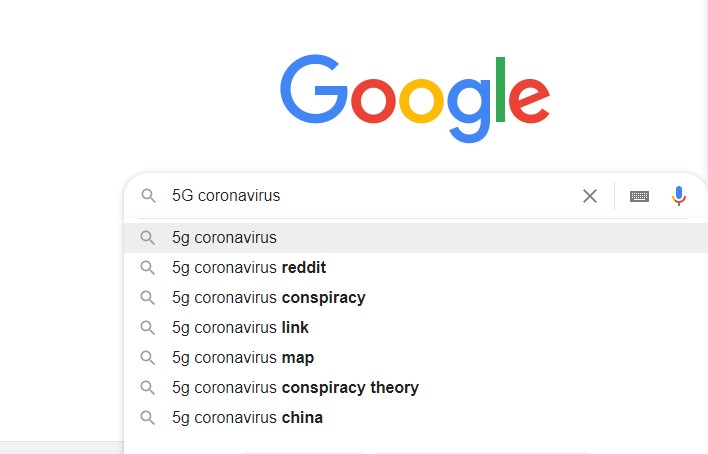The width and height of the screenshot is (708, 454).
Task: Select the highlighted "5g coronavirus" suggestion
Action: (x=416, y=238)
